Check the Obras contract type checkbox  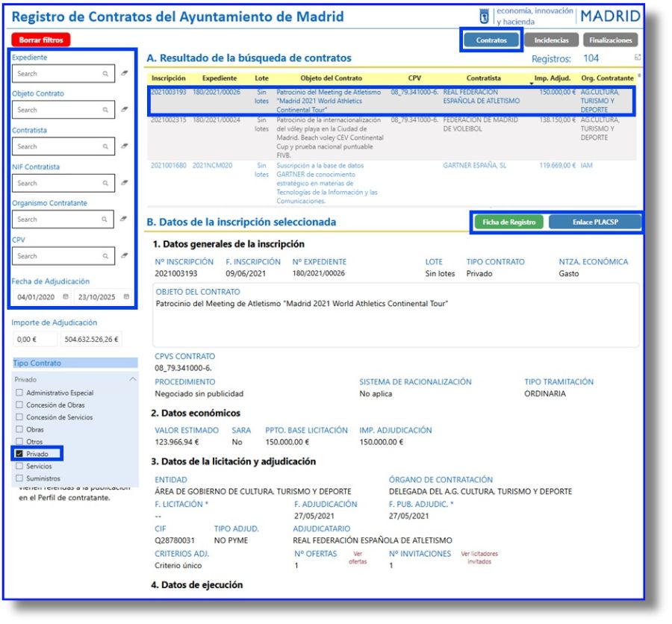19,429
